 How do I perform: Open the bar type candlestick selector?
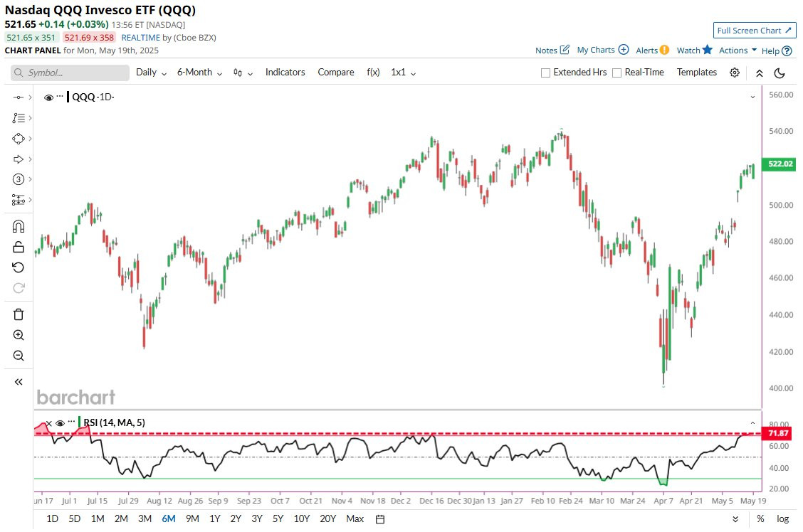point(242,73)
